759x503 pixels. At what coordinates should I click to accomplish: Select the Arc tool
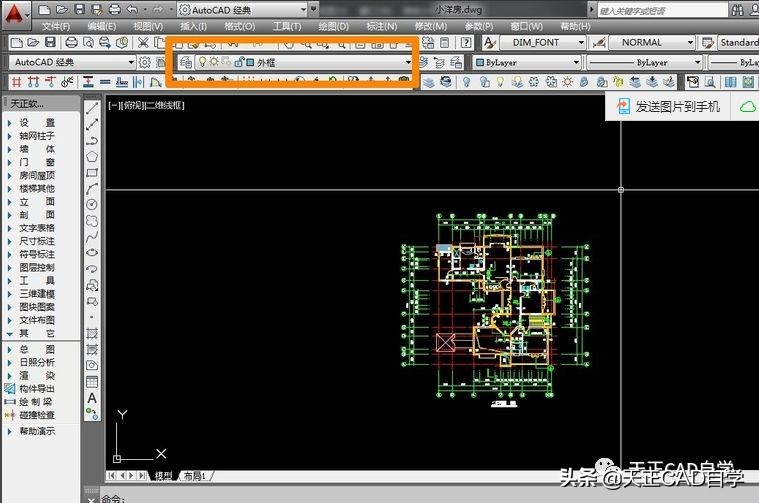tap(92, 188)
